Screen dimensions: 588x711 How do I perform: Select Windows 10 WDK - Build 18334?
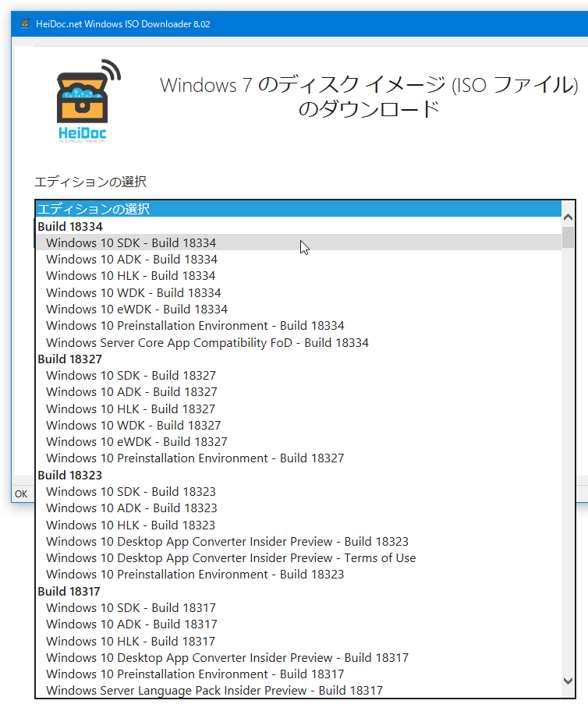(x=299, y=292)
